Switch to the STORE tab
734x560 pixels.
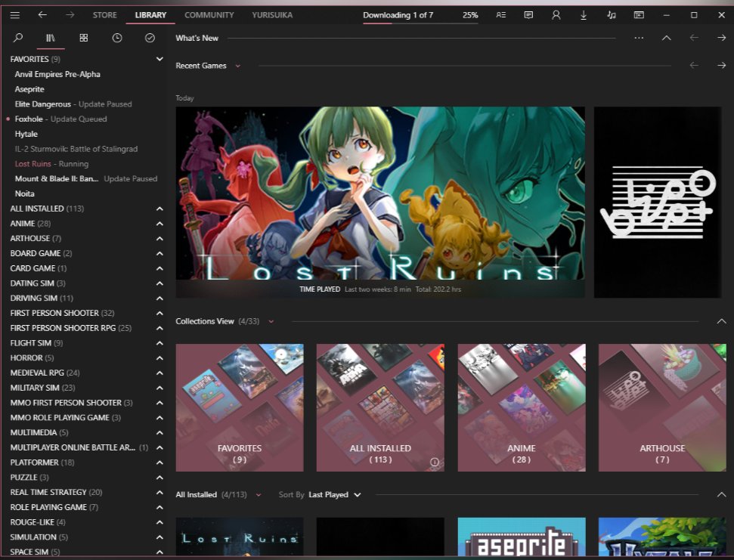[105, 15]
